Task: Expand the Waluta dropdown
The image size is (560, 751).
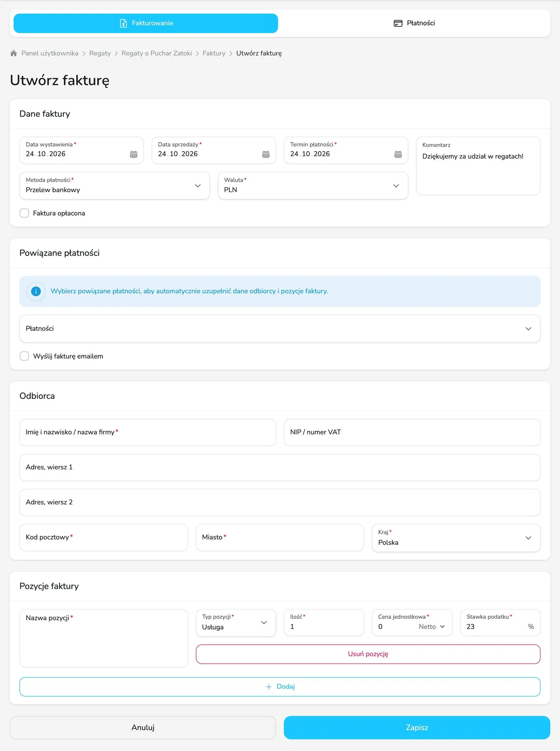Action: click(313, 185)
